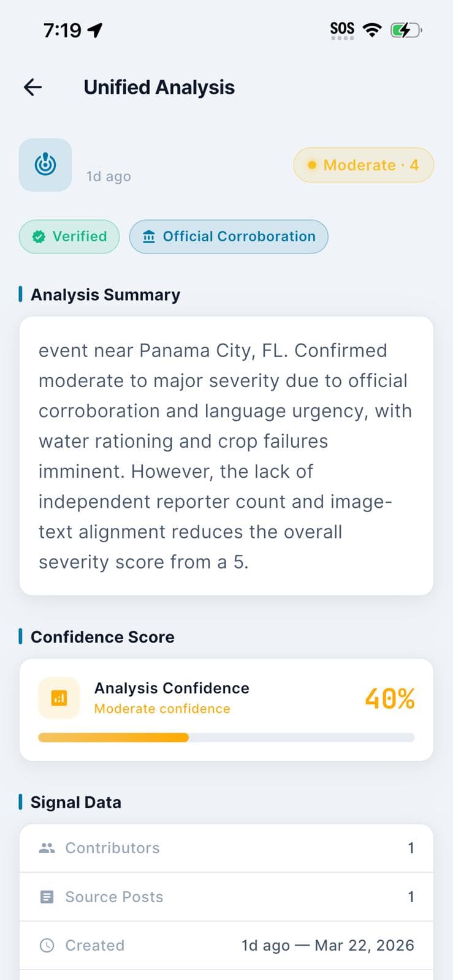
Task: Expand the Analysis Summary section
Action: coord(105,295)
